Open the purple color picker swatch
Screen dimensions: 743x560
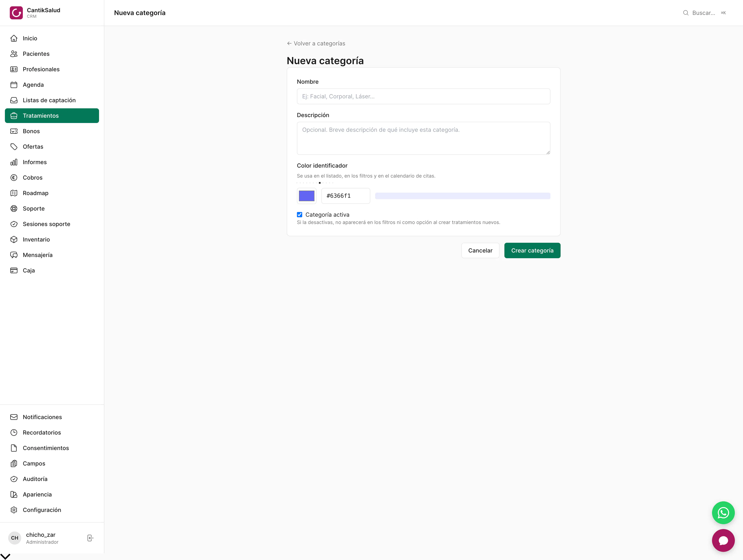[x=307, y=196]
